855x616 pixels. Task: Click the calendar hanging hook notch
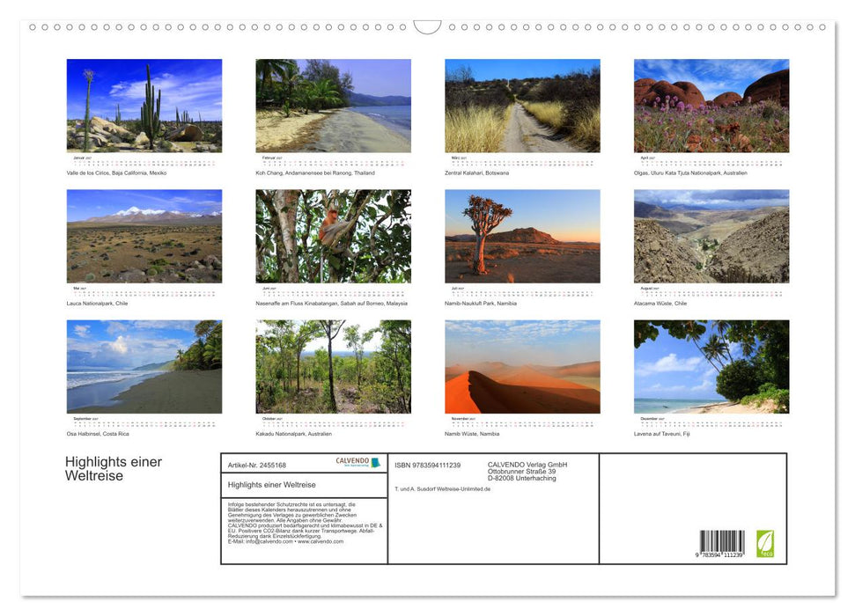pyautogui.click(x=427, y=26)
